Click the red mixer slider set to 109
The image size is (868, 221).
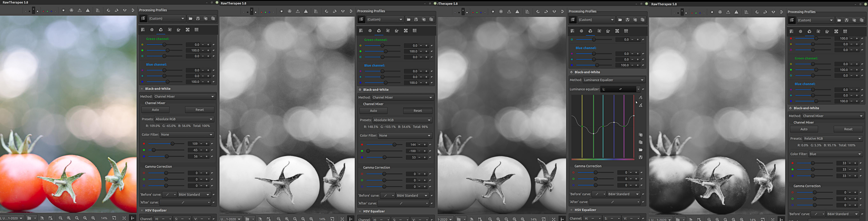pos(173,144)
